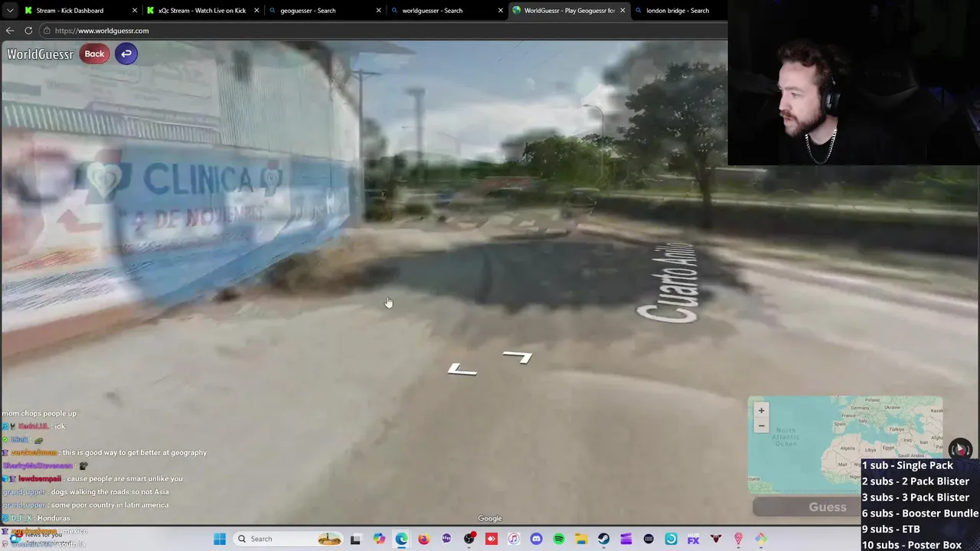980x551 pixels.
Task: Select the WorldGuessr Play Geoguessr tab
Action: (570, 11)
